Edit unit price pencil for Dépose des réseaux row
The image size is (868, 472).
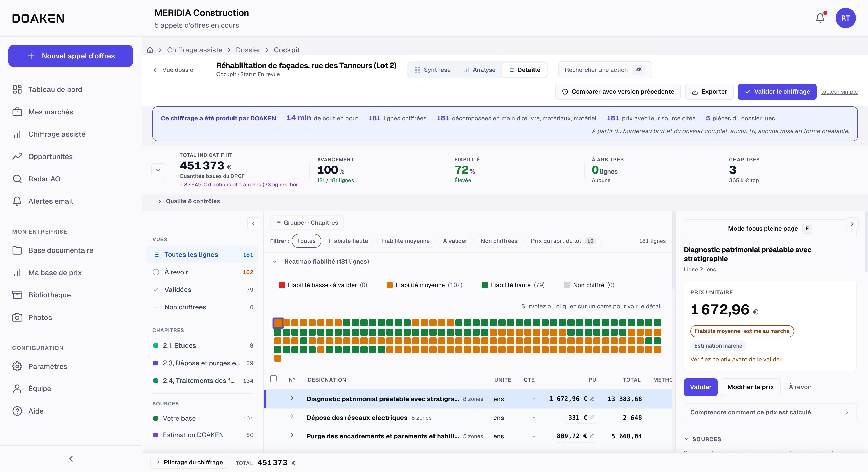tap(592, 418)
